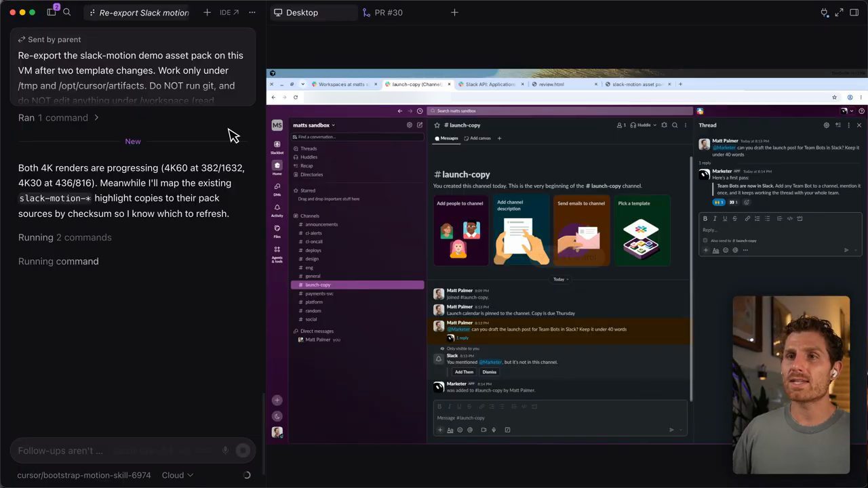
Task: Click the compose new message icon
Action: pos(420,125)
